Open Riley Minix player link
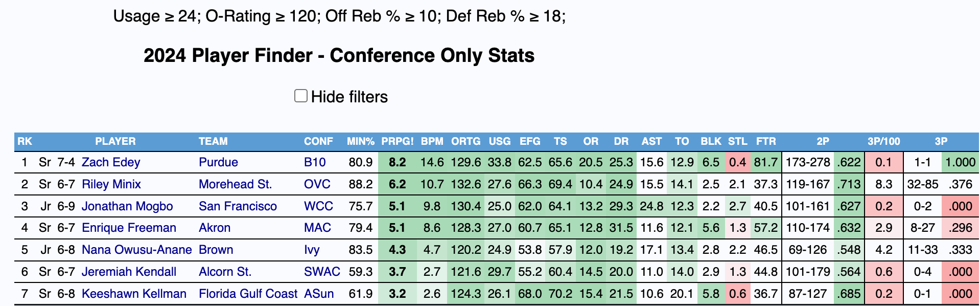This screenshot has height=306, width=980. 111,184
